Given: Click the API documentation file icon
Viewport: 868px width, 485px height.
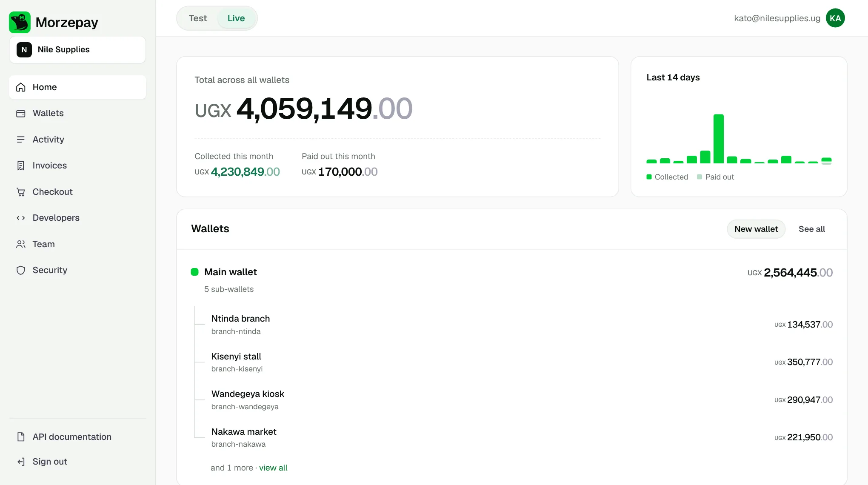Looking at the screenshot, I should point(21,437).
